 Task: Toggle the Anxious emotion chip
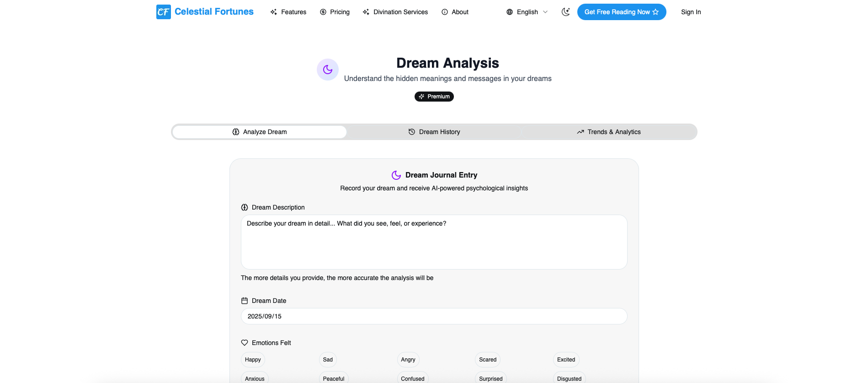click(255, 378)
